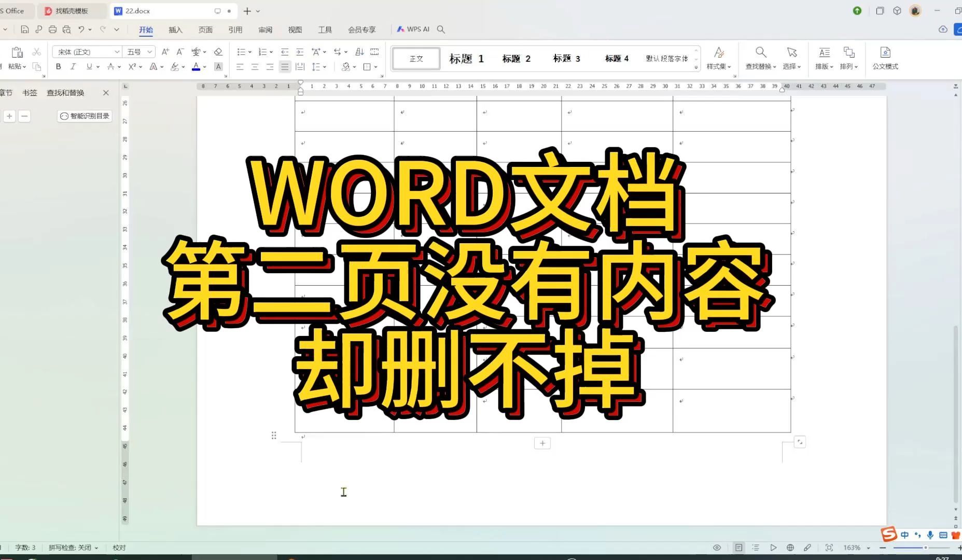The width and height of the screenshot is (962, 560).
Task: Toggle center paragraph alignment
Action: coord(254,66)
